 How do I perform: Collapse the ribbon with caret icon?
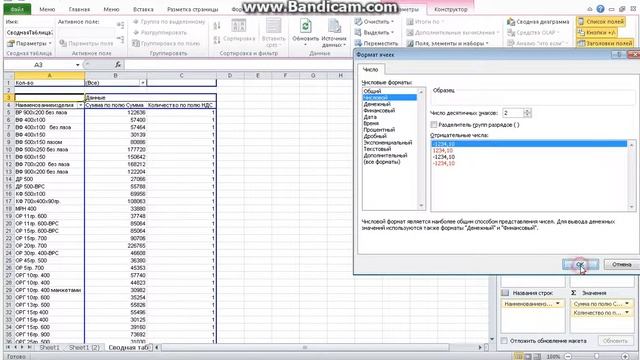click(589, 9)
